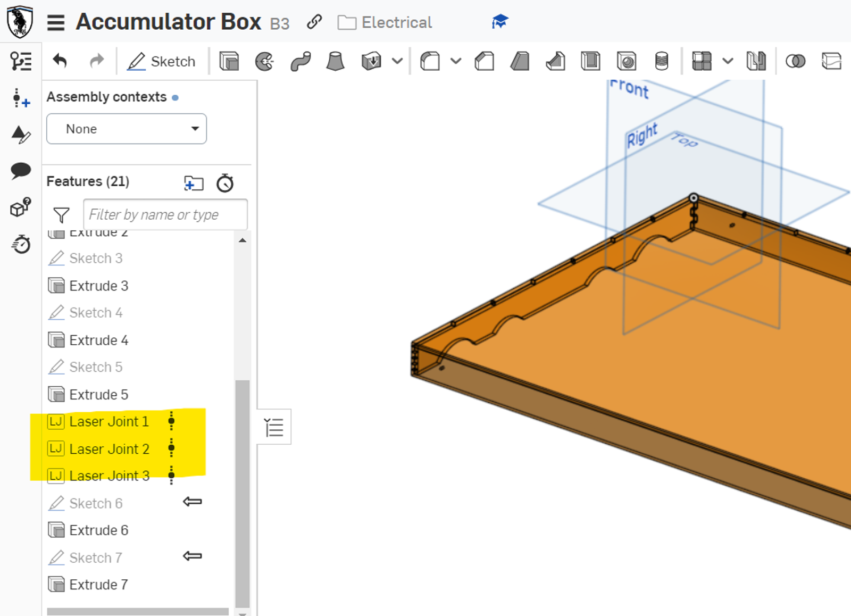851x616 pixels.
Task: Select the Loft tool
Action: 335,61
